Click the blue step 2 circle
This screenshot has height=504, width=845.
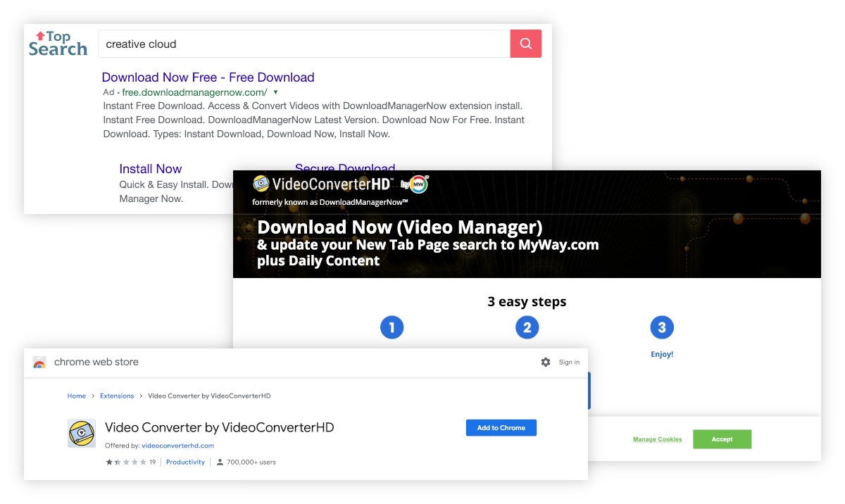pos(527,327)
